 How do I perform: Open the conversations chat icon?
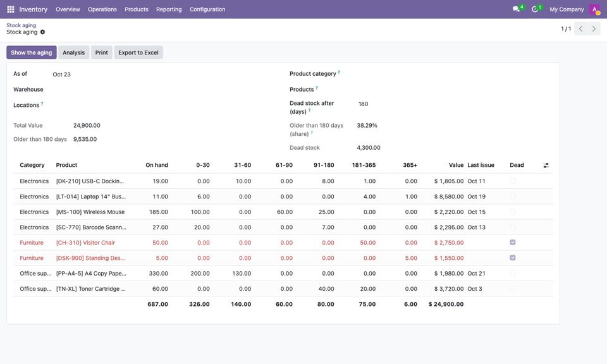click(x=516, y=9)
